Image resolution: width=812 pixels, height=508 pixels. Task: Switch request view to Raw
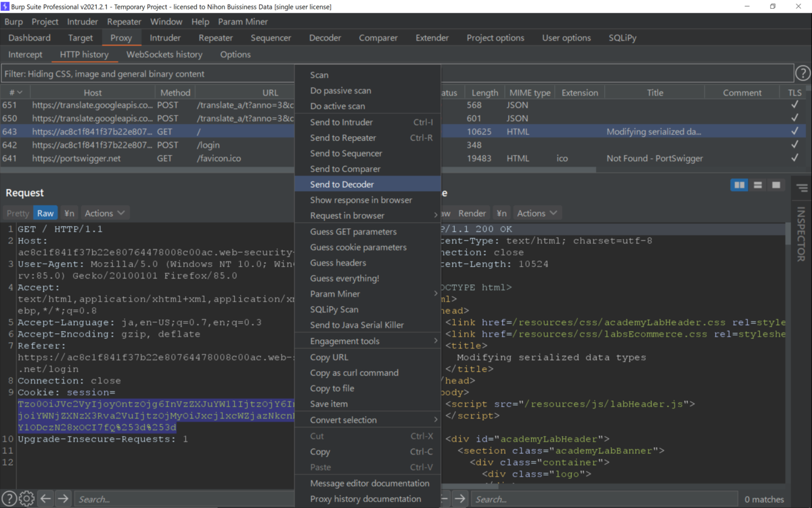pyautogui.click(x=45, y=213)
